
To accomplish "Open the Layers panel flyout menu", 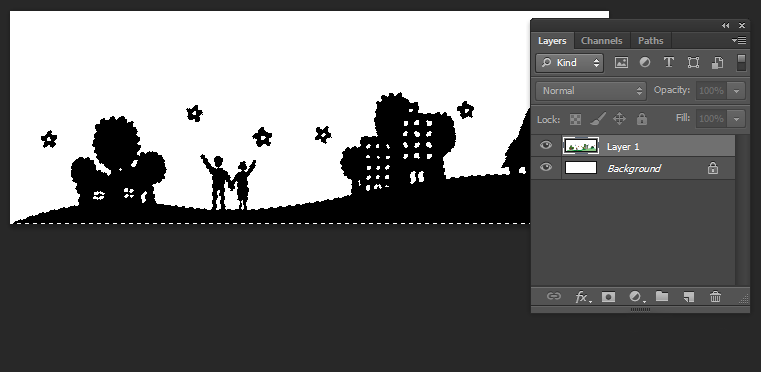I will tap(739, 41).
